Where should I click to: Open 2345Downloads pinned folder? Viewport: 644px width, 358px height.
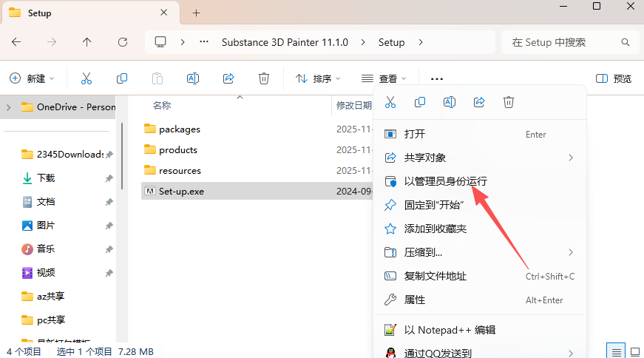66,154
